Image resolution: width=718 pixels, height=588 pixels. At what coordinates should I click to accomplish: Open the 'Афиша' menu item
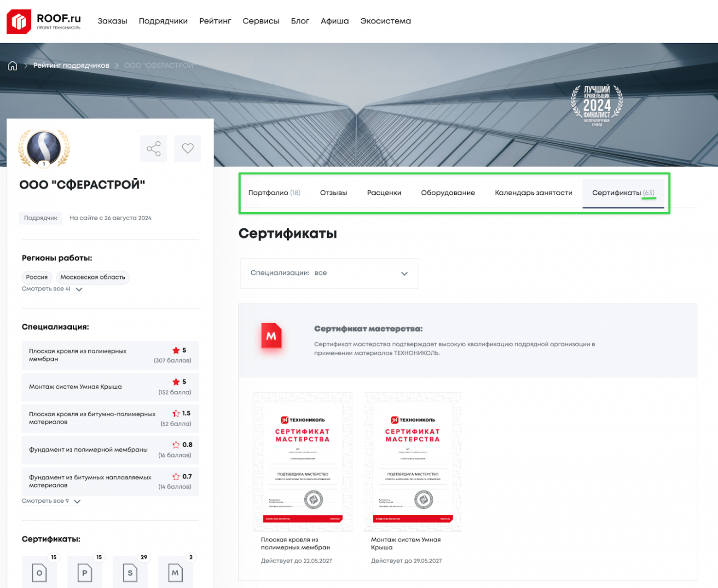point(335,21)
